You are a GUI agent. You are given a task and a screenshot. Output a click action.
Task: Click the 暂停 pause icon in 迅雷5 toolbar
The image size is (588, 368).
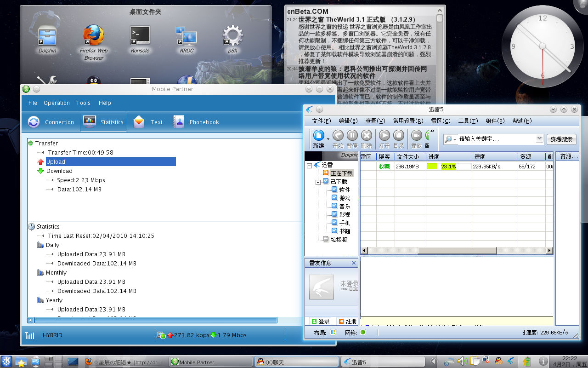[x=352, y=135]
